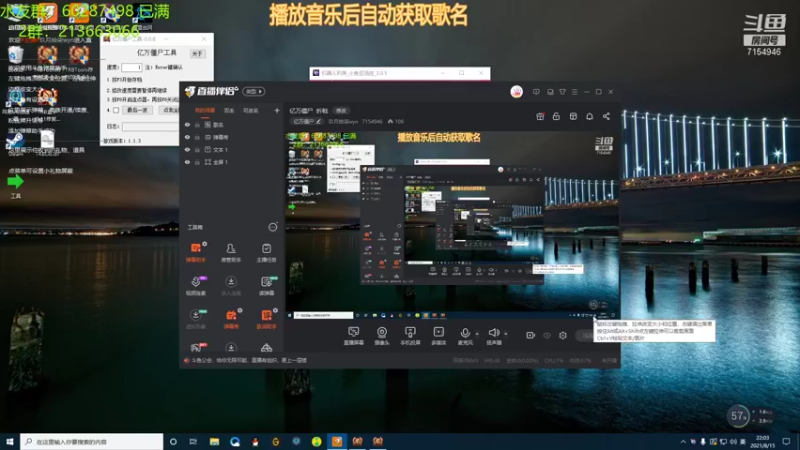This screenshot has height=450, width=800.
Task: Click the 速度 input field
Action: pyautogui.click(x=131, y=67)
